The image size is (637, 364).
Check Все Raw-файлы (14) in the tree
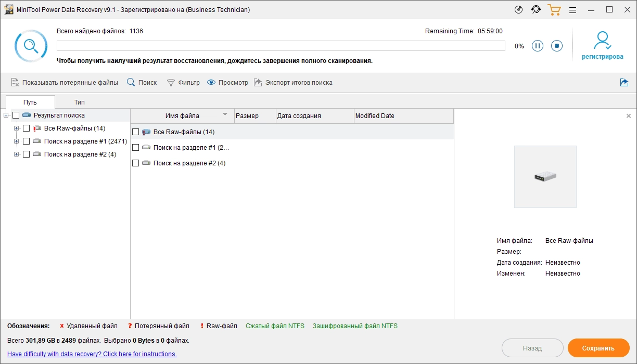(26, 128)
